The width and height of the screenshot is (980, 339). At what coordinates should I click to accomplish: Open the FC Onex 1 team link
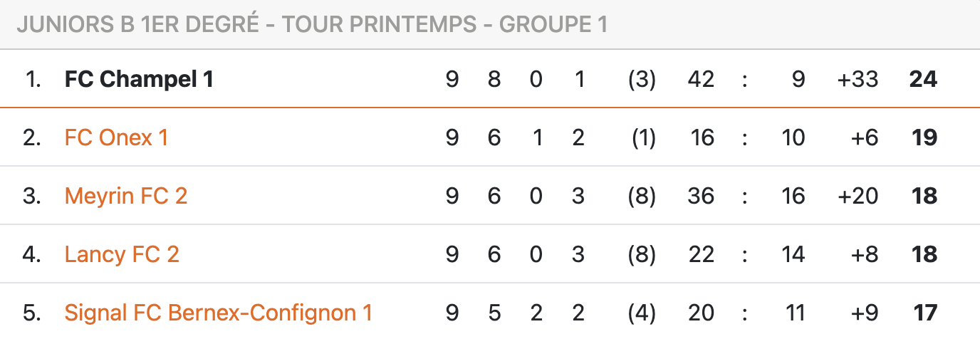[116, 137]
